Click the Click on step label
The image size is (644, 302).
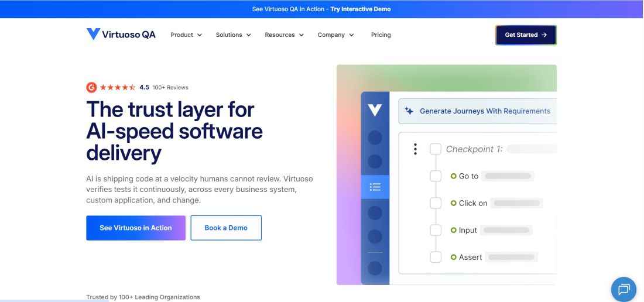point(473,203)
